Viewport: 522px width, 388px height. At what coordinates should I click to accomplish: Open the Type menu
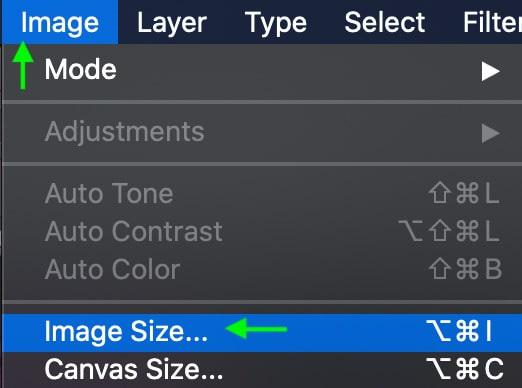pyautogui.click(x=276, y=23)
